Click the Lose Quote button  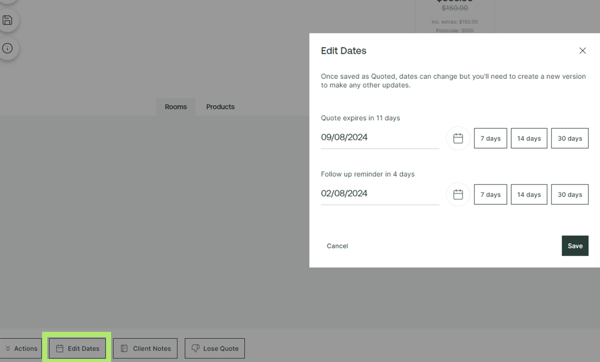tap(215, 348)
